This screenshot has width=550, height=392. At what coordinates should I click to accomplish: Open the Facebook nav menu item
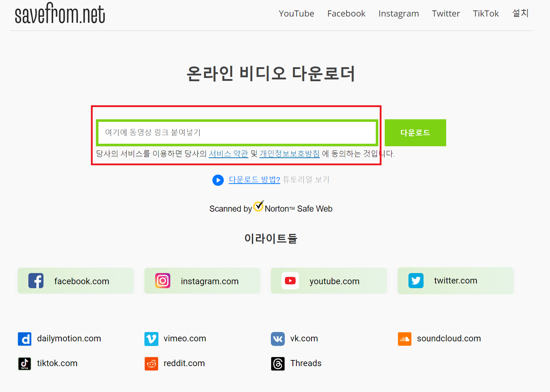pos(346,14)
